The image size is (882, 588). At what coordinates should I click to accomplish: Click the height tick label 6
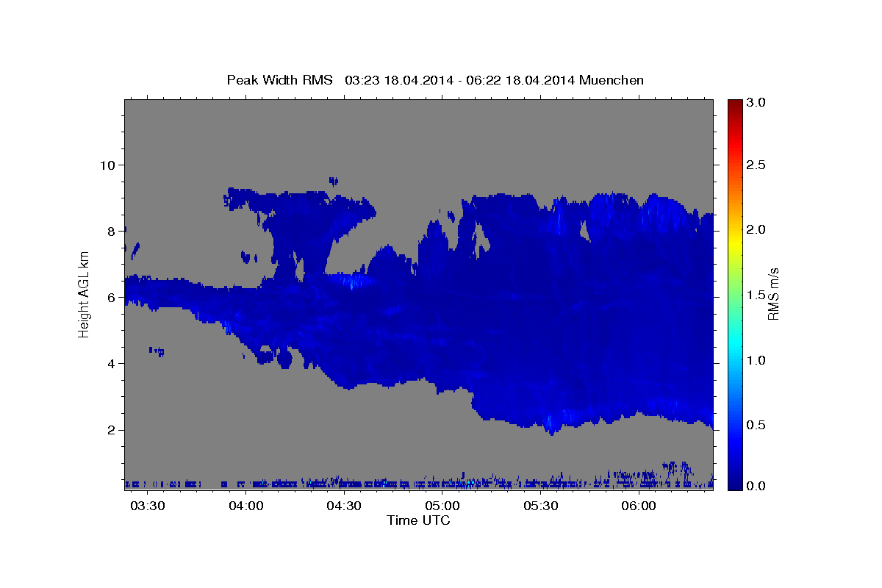112,297
